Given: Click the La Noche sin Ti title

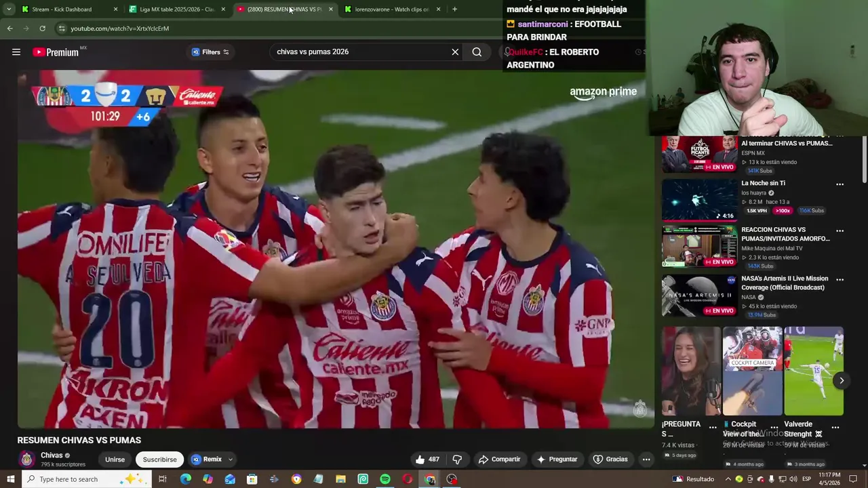Looking at the screenshot, I should [x=763, y=183].
